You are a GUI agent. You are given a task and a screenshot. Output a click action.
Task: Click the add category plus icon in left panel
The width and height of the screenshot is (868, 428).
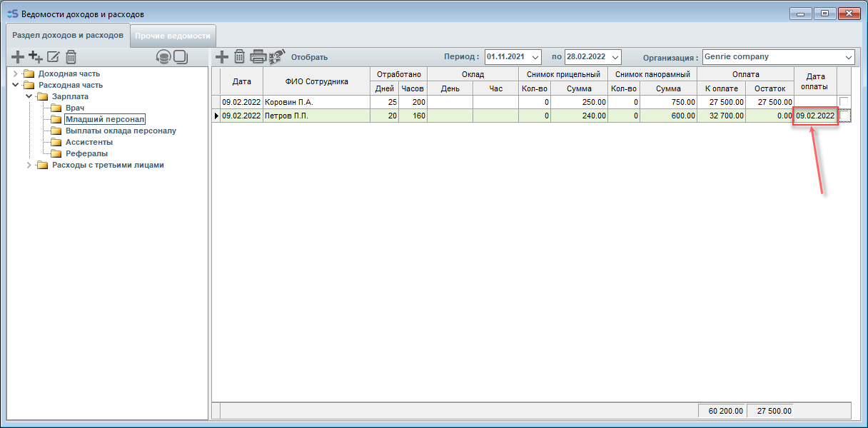tap(18, 57)
